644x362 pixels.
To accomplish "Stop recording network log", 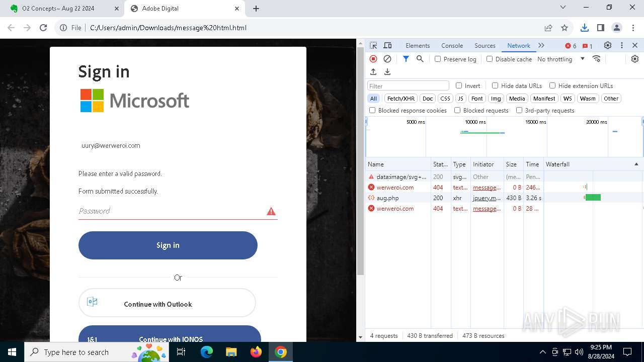I will pyautogui.click(x=373, y=59).
